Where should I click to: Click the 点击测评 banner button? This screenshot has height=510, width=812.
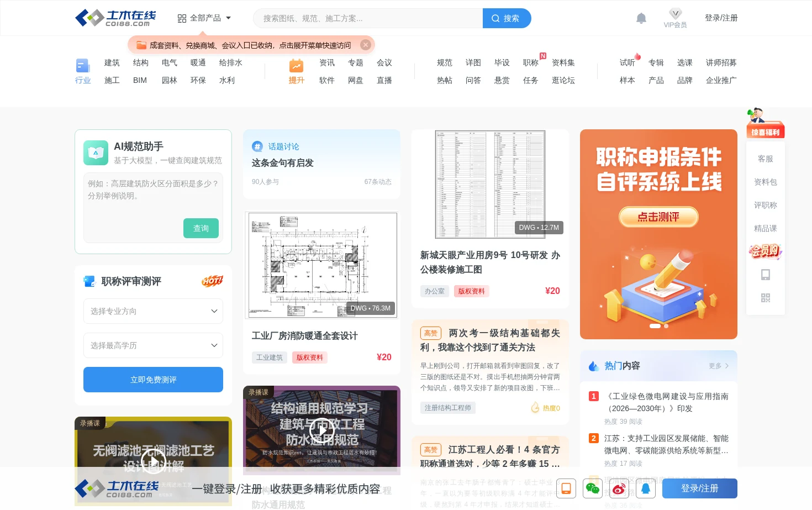pos(658,217)
